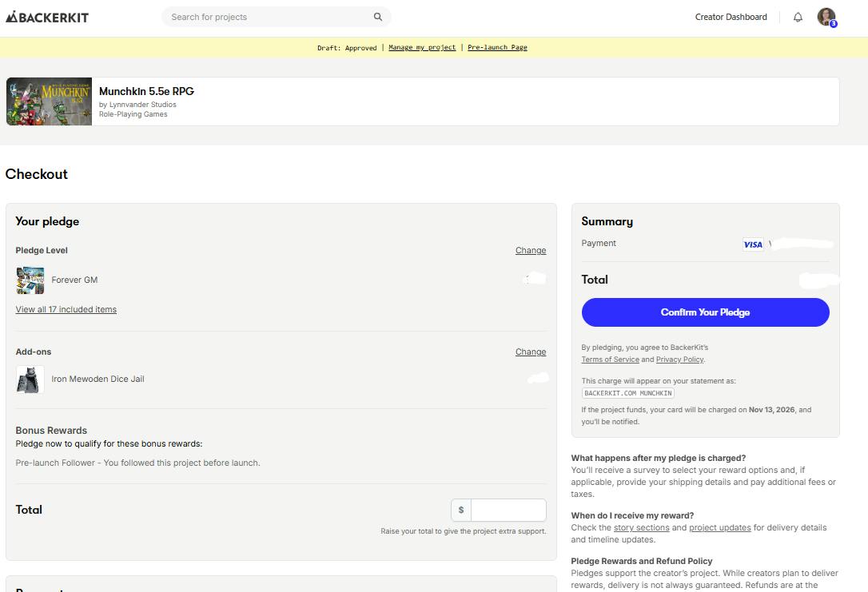Open the user profile avatar menu
Screen dimensions: 868x592
[x=826, y=17]
